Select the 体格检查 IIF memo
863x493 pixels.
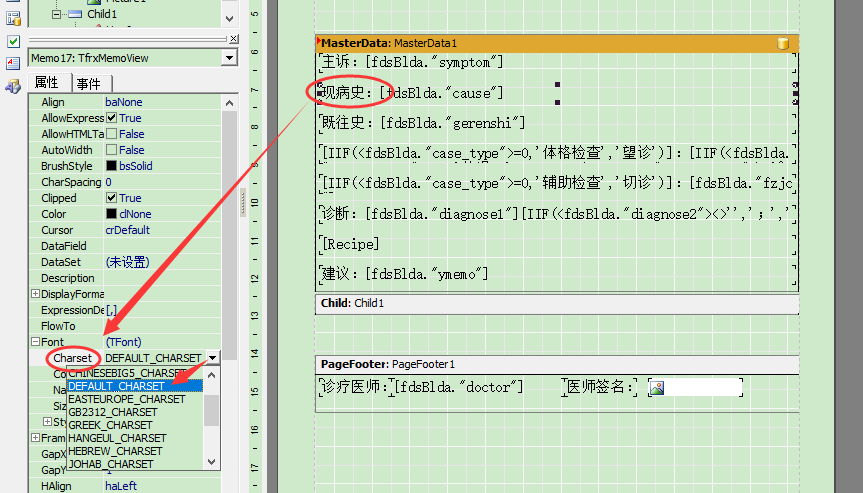[x=558, y=153]
